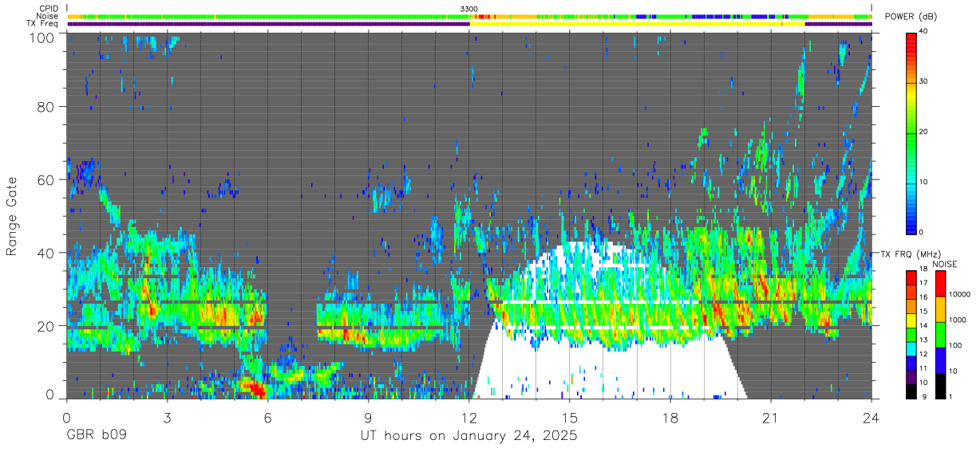This screenshot has height=452, width=980.
Task: Click x-axis tick label 21
Action: click(x=771, y=418)
